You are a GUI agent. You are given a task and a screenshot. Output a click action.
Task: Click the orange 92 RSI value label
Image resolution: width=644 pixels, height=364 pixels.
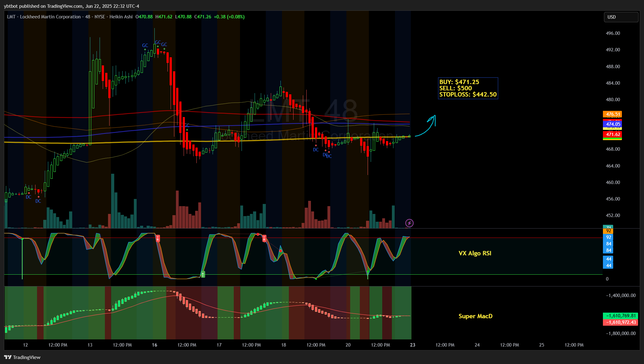pyautogui.click(x=608, y=231)
